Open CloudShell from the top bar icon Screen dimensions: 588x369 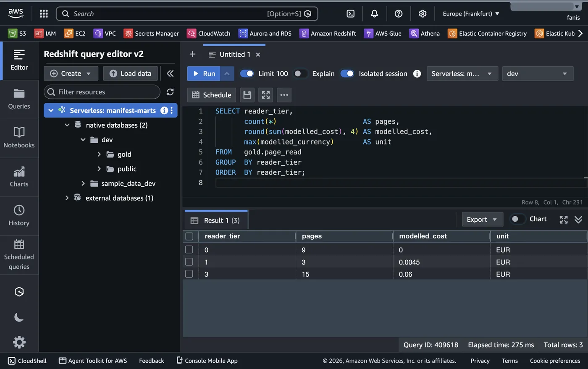[351, 14]
